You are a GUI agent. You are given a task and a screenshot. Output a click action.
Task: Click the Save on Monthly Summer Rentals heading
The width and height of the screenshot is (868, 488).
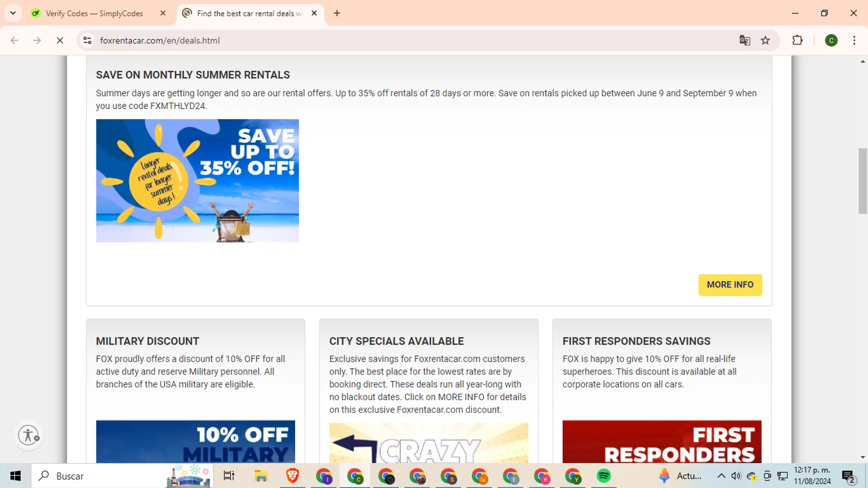point(193,75)
